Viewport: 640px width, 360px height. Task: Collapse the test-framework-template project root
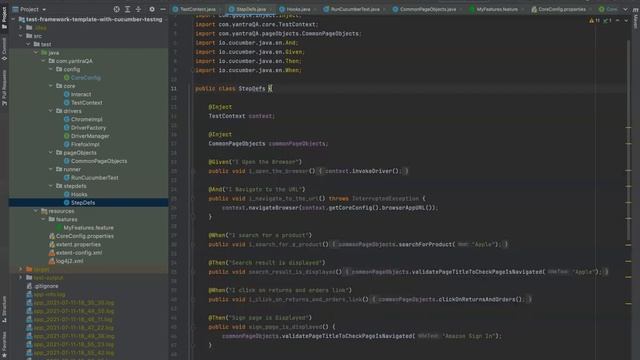[13, 19]
